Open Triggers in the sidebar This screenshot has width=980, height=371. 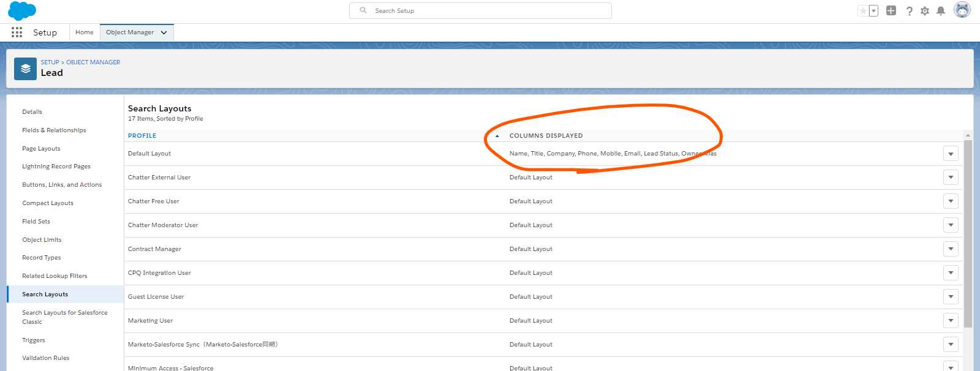click(34, 340)
